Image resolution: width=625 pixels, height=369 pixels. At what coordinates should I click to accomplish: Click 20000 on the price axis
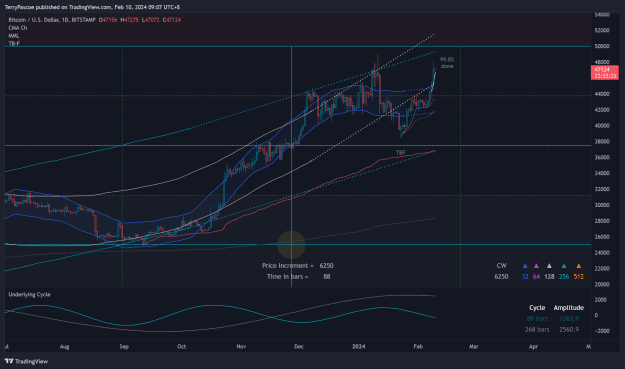[x=602, y=285]
